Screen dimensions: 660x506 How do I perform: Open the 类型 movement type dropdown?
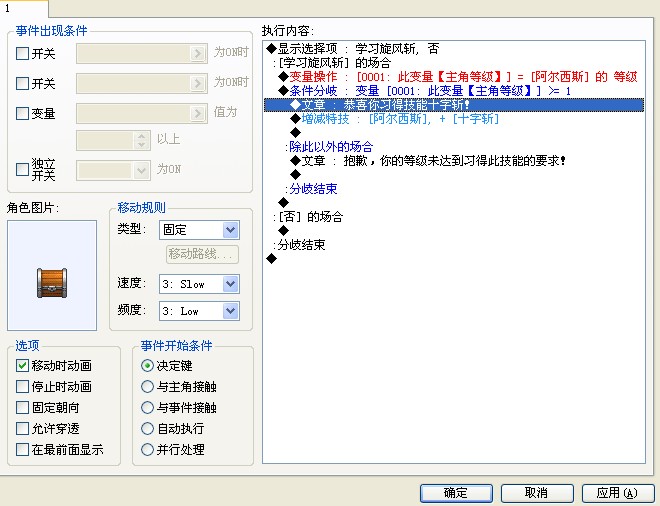(200, 230)
